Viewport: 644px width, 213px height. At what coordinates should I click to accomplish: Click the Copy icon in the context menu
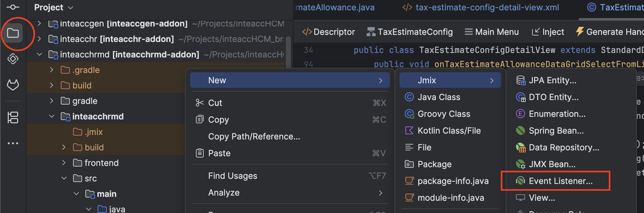coord(200,119)
